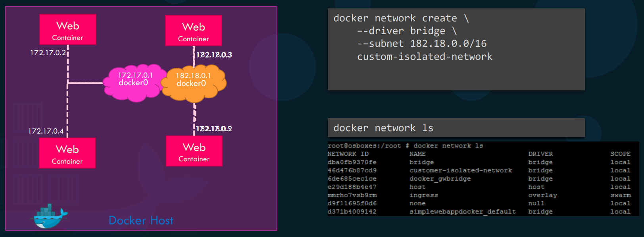Click network ID d371b4009142
This screenshot has width=644, height=237.
pos(352,212)
